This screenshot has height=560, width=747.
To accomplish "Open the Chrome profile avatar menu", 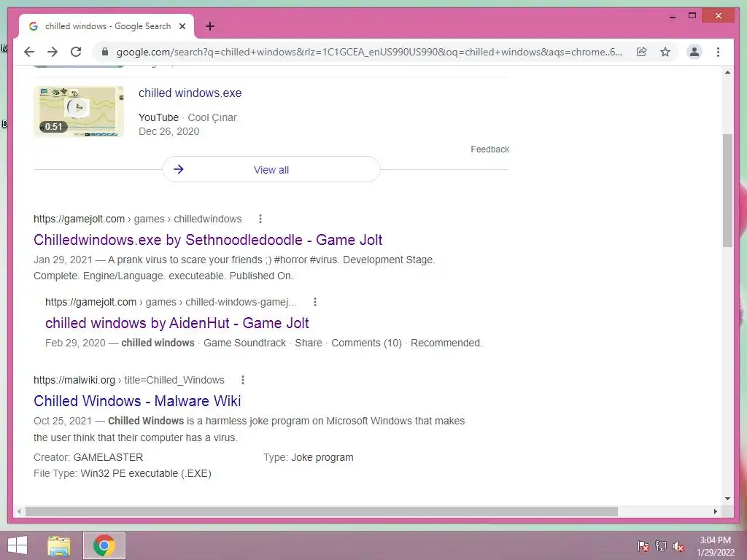I will point(694,52).
